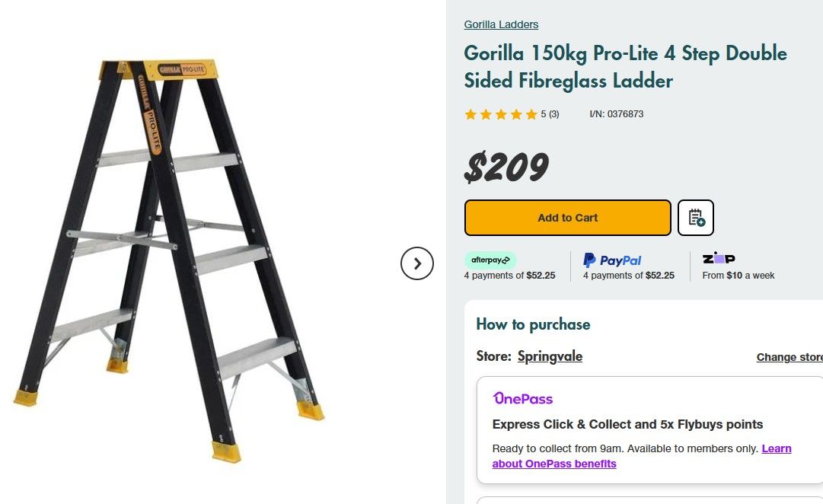This screenshot has height=504, width=823.
Task: Select the Zip payment logo
Action: click(716, 258)
